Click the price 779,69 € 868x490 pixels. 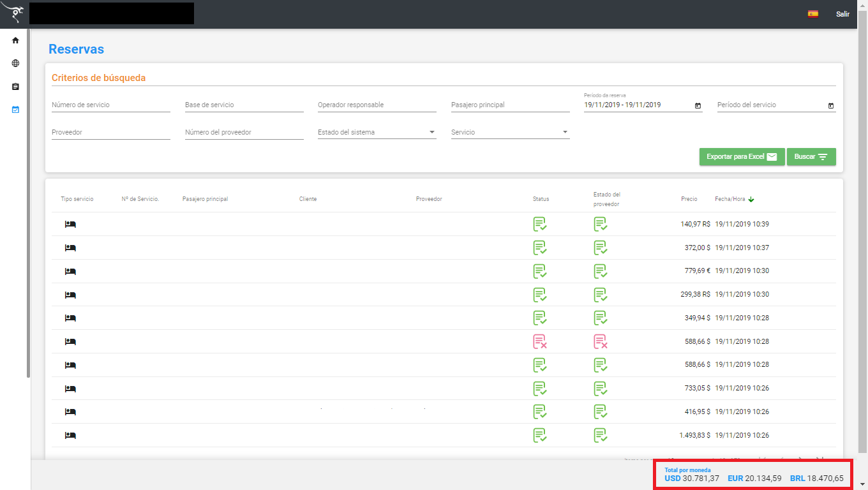[698, 271]
